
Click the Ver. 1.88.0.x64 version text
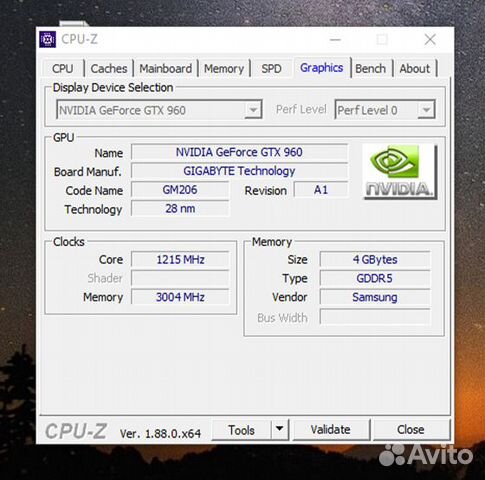[x=160, y=433]
